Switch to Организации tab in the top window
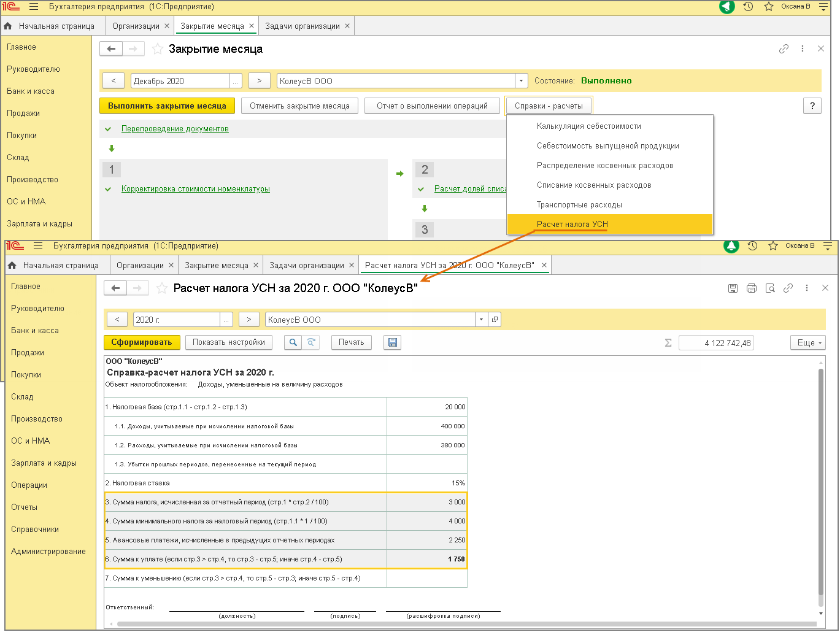Image resolution: width=840 pixels, height=632 pixels. [x=136, y=26]
